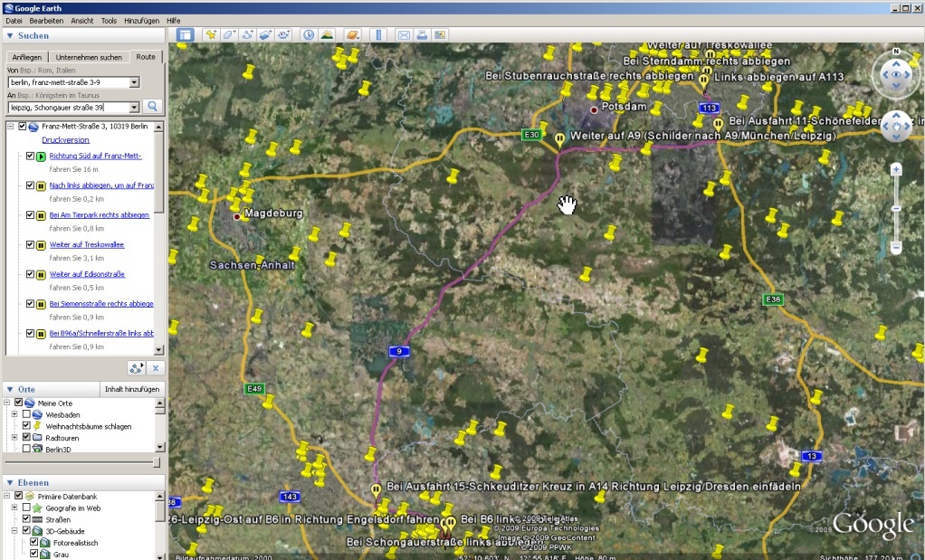Click the Potsdam city marker dot
Screen dimensions: 925x560
point(594,109)
